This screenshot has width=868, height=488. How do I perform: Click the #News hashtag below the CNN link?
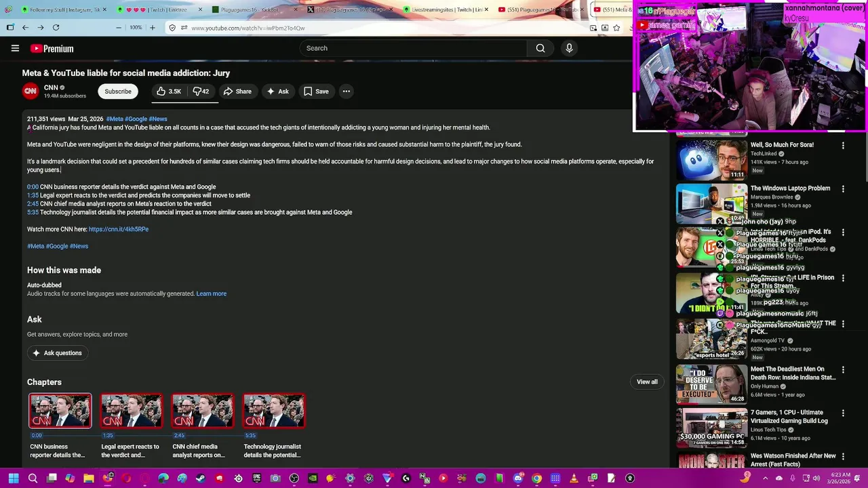[79, 246]
